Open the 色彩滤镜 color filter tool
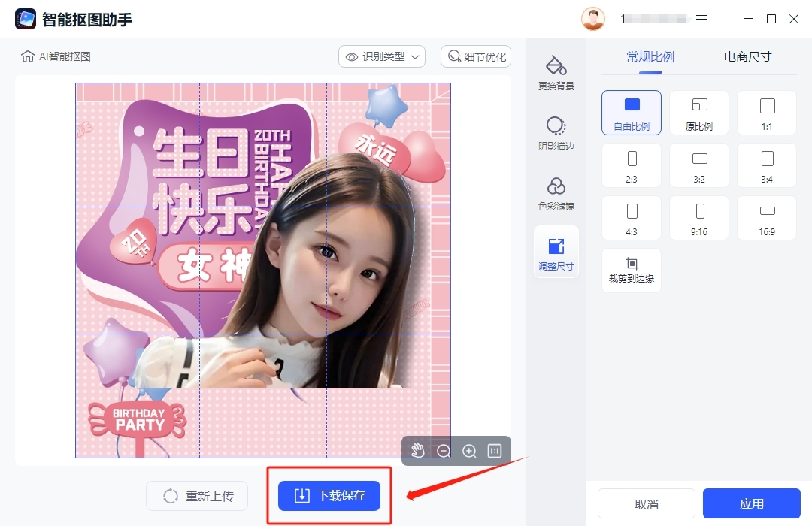Screen dimensions: 812x526 click(556, 194)
